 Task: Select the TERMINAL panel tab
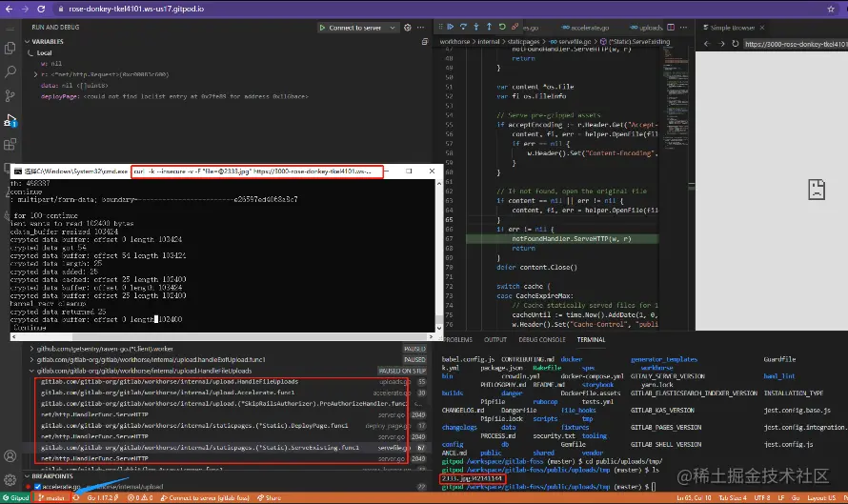click(x=591, y=339)
